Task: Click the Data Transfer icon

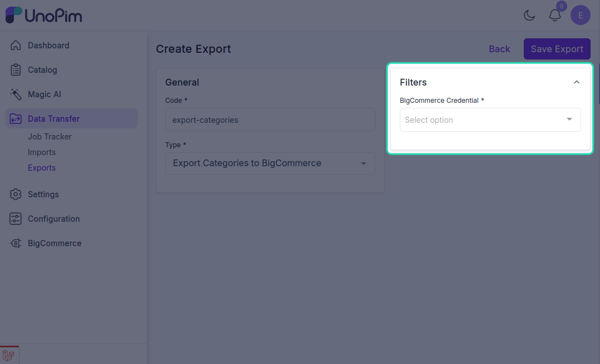Action: (x=16, y=118)
